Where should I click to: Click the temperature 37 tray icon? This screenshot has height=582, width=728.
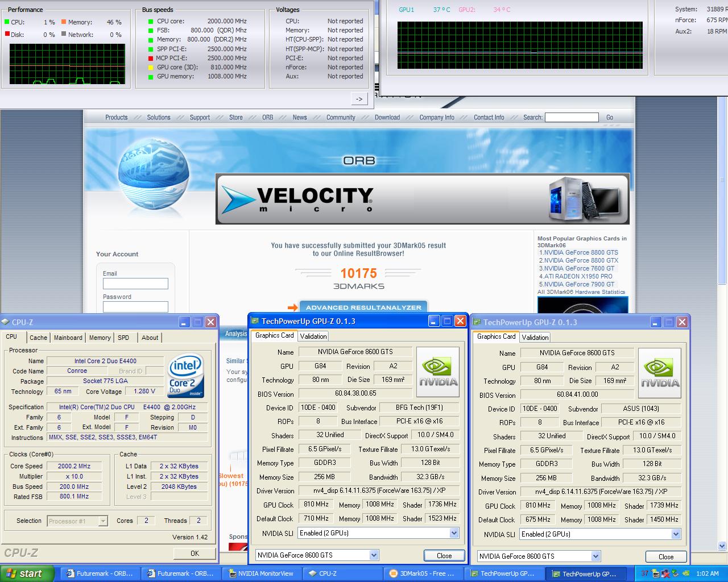click(x=645, y=573)
